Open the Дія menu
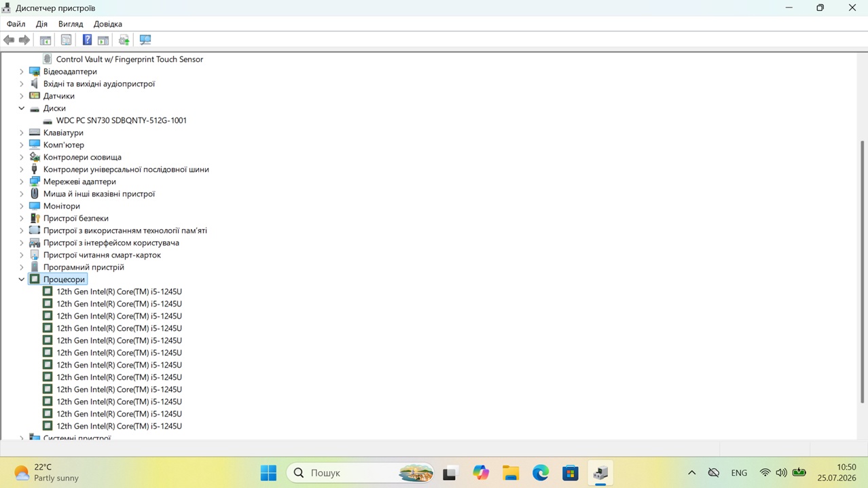Screen dimensions: 868x488 point(41,24)
